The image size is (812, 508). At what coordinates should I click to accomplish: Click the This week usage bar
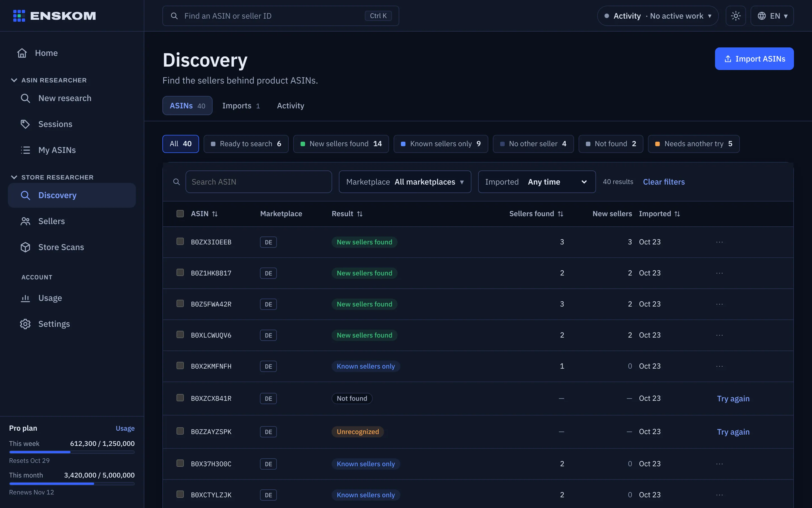click(72, 452)
